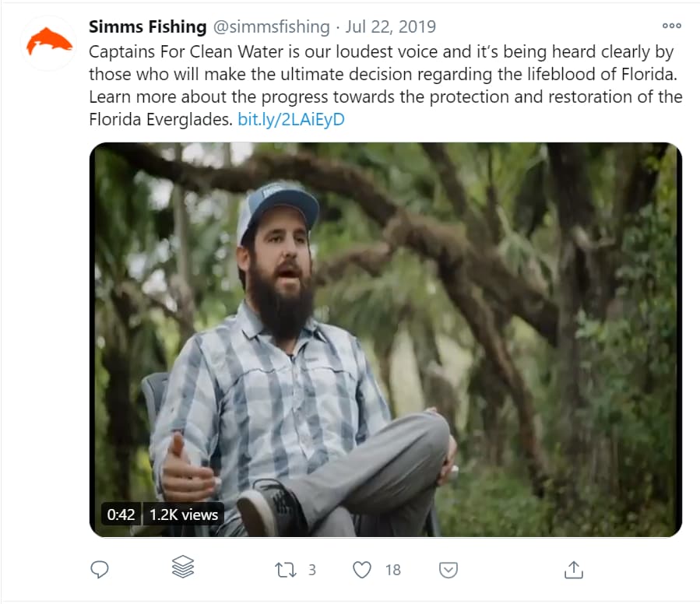Click the @simmsfishing handle
Screen dimensions: 700x604
pos(271,26)
